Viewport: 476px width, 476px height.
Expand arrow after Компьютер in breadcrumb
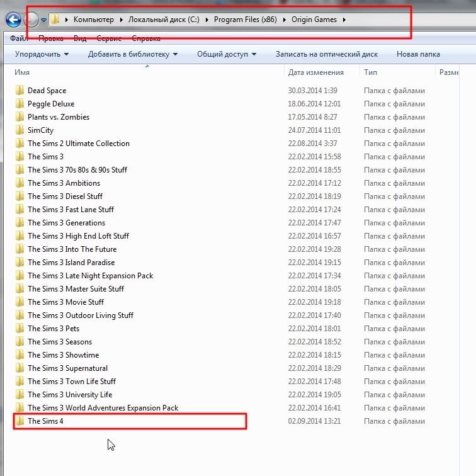pyautogui.click(x=121, y=20)
